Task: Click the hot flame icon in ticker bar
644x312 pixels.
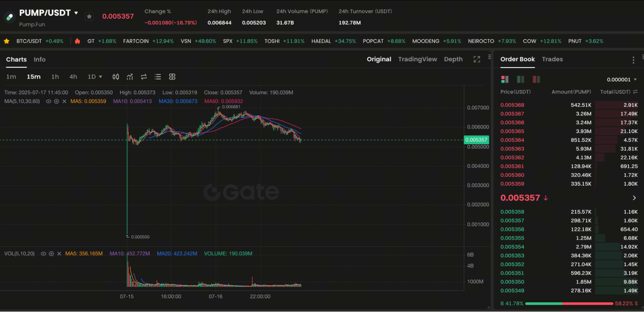Action: [x=77, y=41]
